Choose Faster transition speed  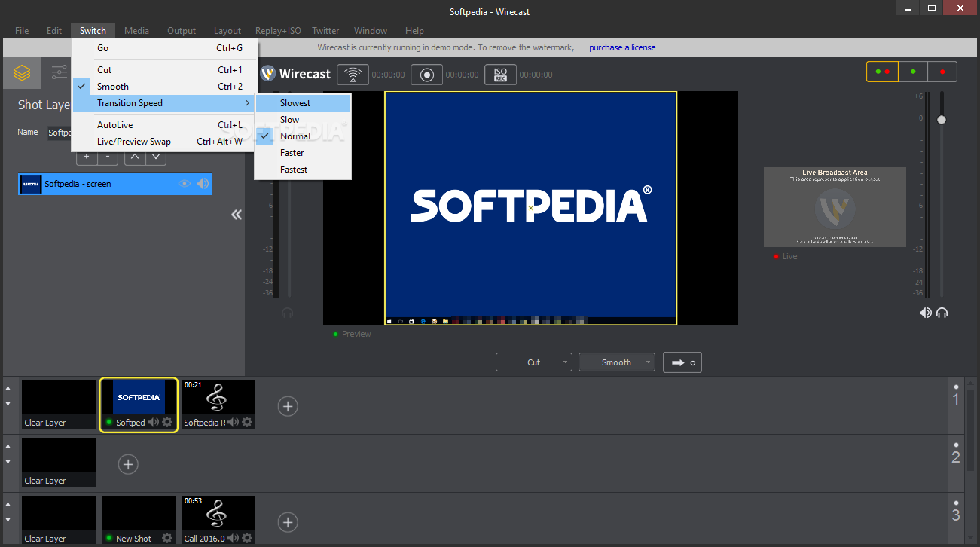pyautogui.click(x=303, y=153)
